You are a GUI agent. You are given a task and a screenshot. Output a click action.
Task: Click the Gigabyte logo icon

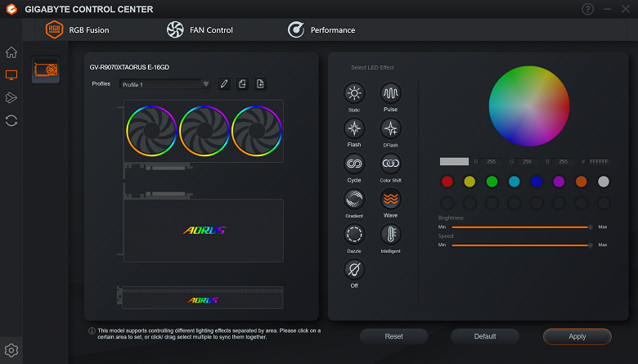(11, 9)
